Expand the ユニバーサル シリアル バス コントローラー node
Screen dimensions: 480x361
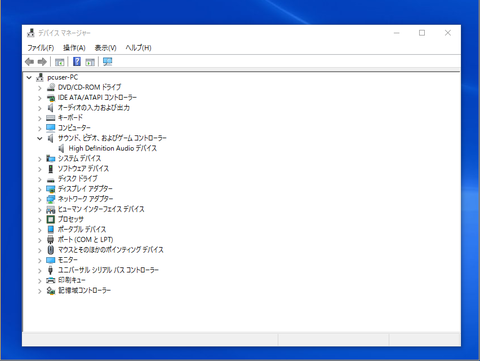click(40, 270)
